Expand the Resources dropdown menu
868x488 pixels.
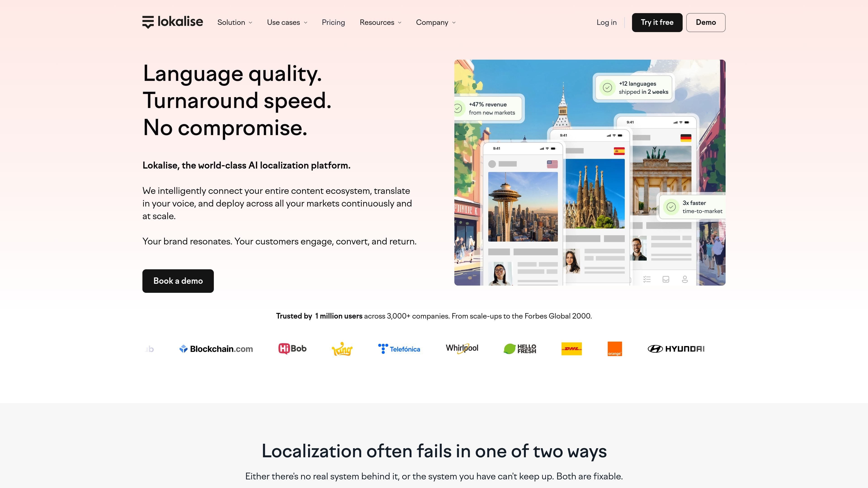pyautogui.click(x=380, y=22)
